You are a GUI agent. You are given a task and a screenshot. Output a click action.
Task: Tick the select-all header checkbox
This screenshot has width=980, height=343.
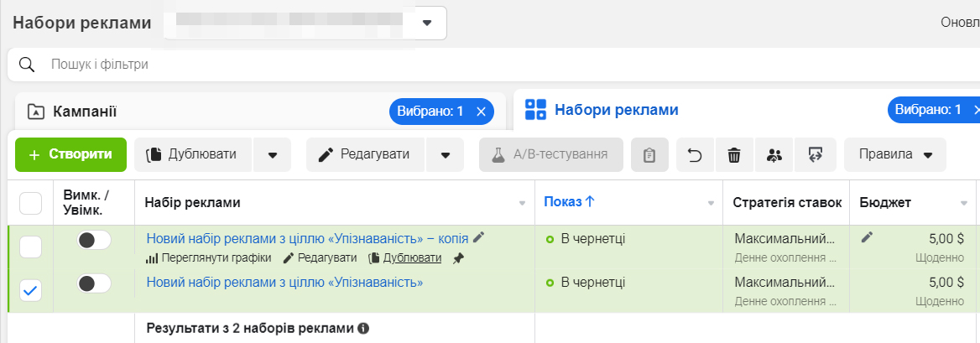(30, 203)
